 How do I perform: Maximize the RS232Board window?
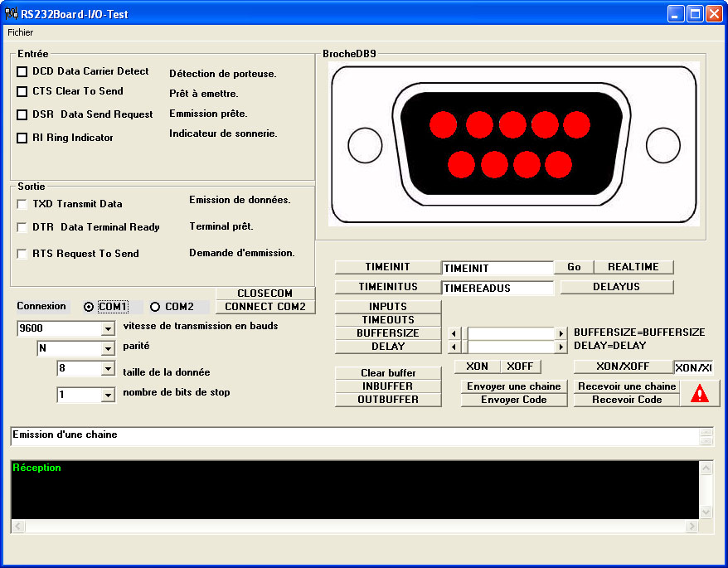695,14
